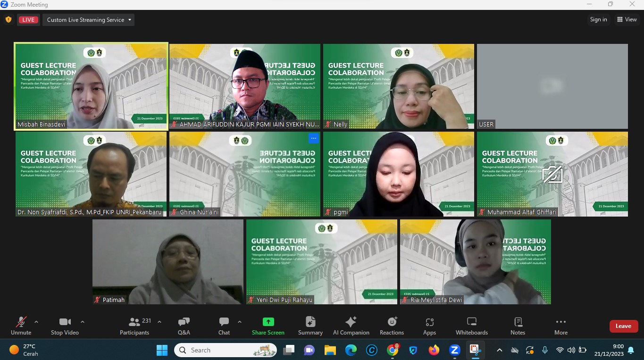Unmute the microphone
The width and height of the screenshot is (644, 360).
[21, 326]
